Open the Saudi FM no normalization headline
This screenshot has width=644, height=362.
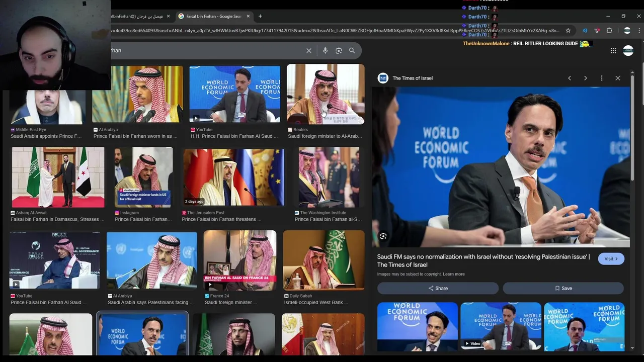coord(484,260)
